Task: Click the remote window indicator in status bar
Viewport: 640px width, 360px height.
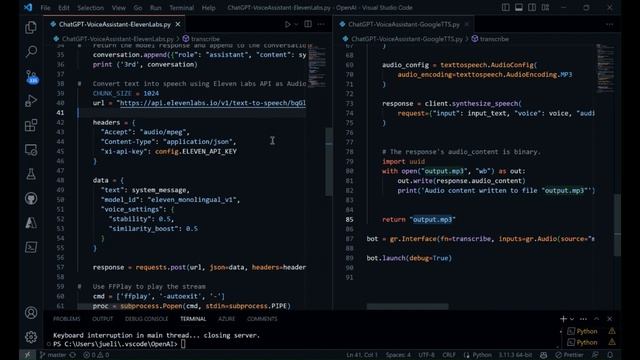Action: (27, 355)
